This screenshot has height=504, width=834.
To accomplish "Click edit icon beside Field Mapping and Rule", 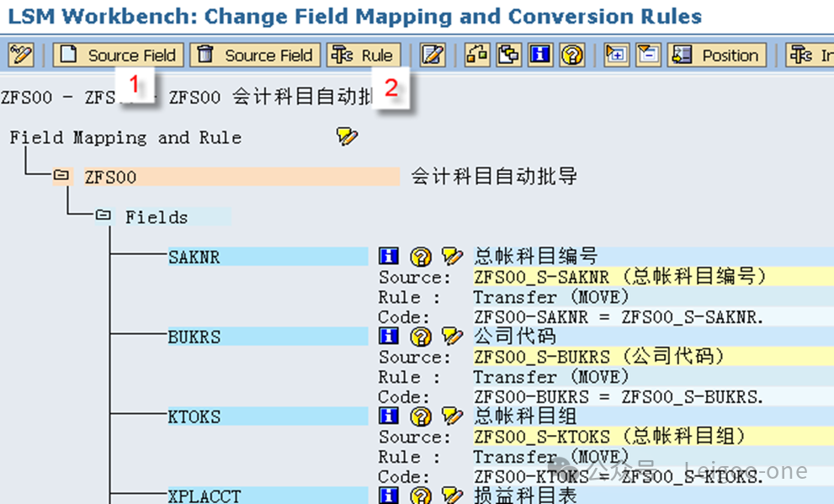I will tap(347, 137).
